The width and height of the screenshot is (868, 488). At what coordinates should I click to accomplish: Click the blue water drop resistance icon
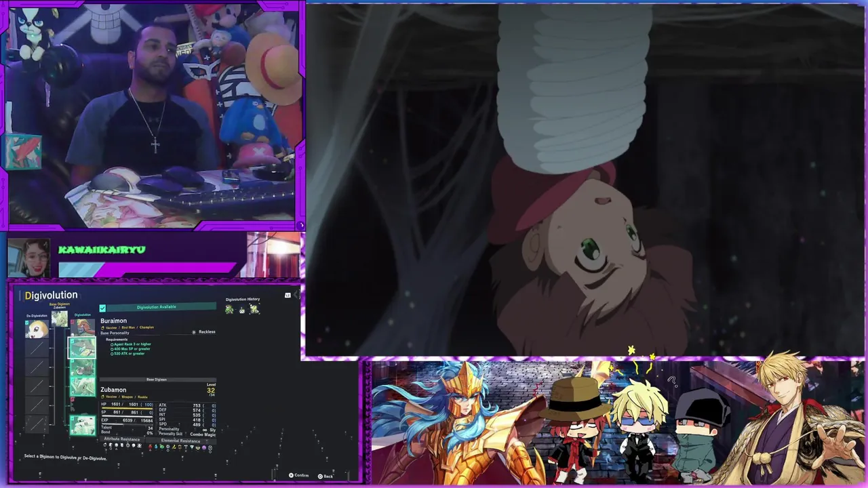click(156, 447)
